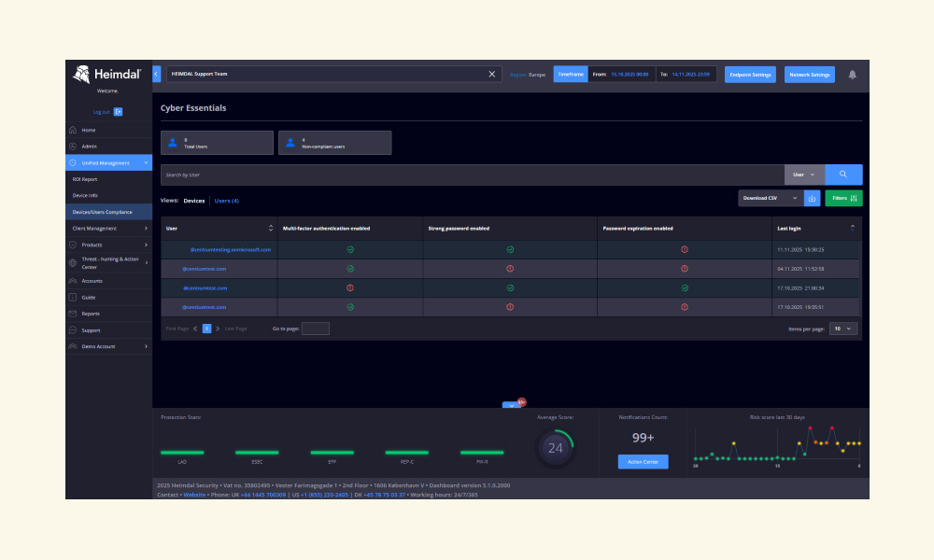Click password expiration green check in 21:00:34 row
Viewport: 934px width, 560px height.
(685, 288)
